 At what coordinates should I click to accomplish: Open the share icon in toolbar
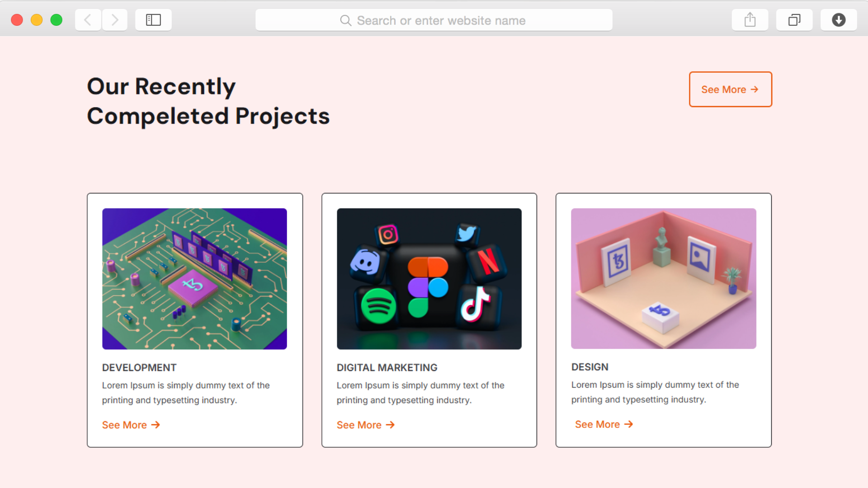tap(750, 20)
